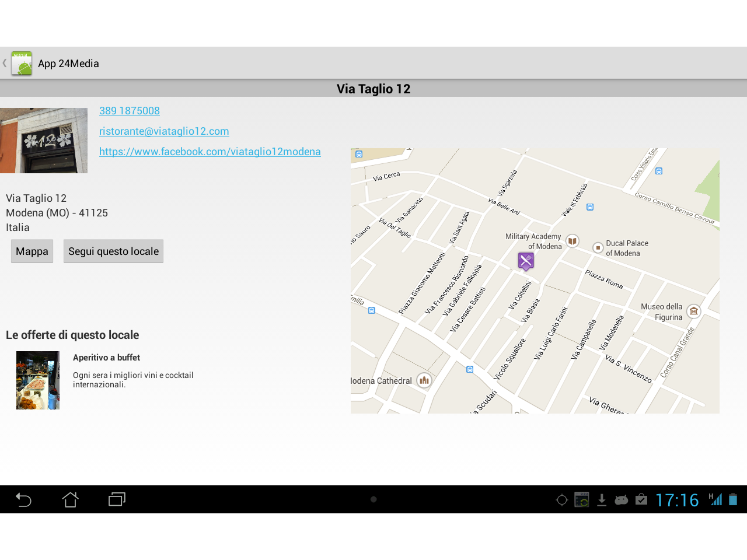The height and width of the screenshot is (560, 747).
Task: Open the download notification icon
Action: (602, 500)
